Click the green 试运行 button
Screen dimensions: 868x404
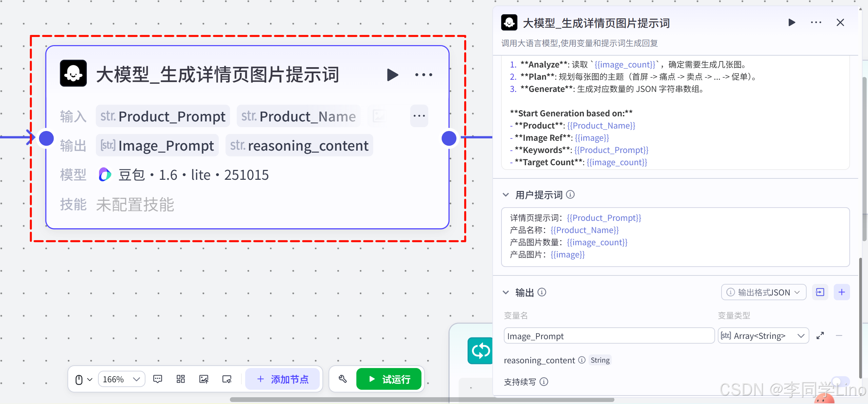tap(389, 379)
